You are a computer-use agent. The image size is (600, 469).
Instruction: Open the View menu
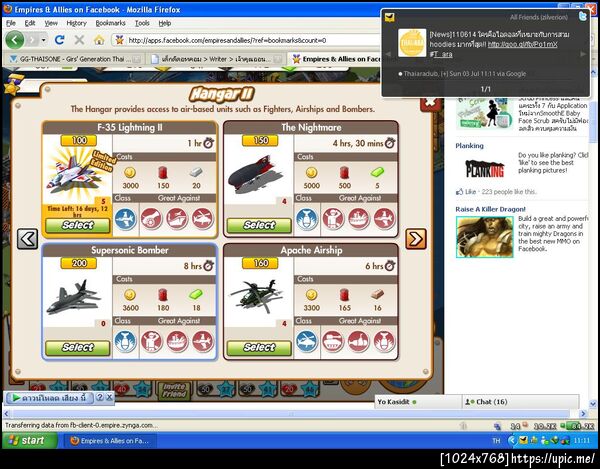pos(51,23)
